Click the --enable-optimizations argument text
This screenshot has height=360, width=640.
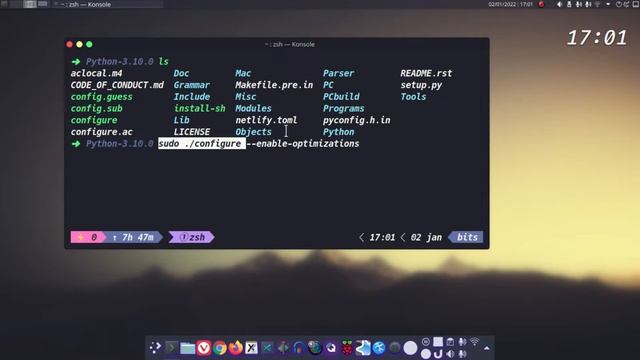pyautogui.click(x=303, y=144)
